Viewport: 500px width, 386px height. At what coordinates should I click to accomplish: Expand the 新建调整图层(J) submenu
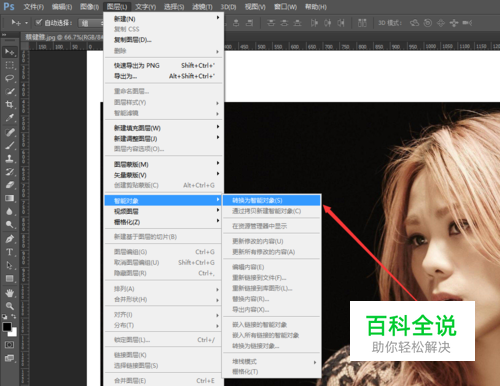coord(164,138)
